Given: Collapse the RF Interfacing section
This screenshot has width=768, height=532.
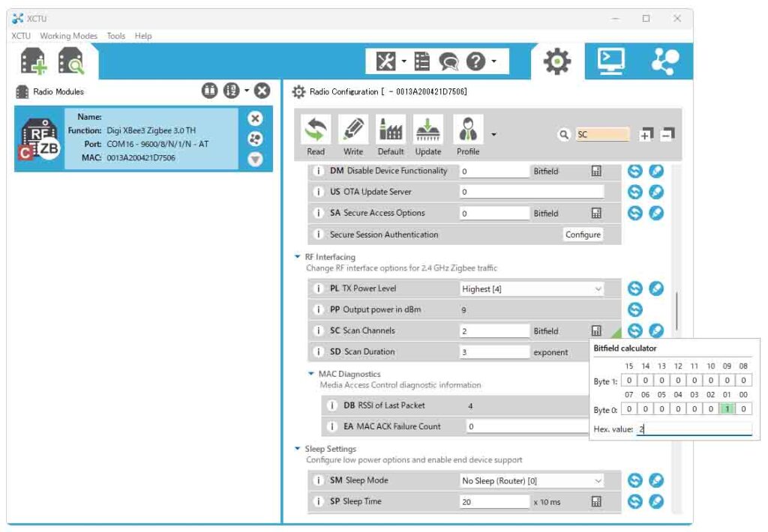Looking at the screenshot, I should 298,257.
